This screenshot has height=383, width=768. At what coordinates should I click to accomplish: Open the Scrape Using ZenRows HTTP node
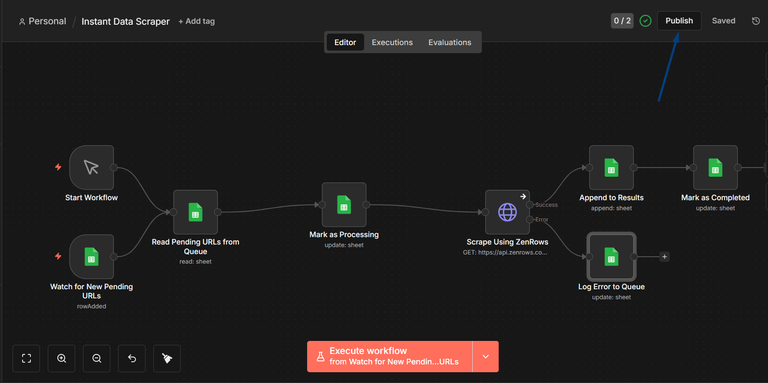[x=507, y=212]
